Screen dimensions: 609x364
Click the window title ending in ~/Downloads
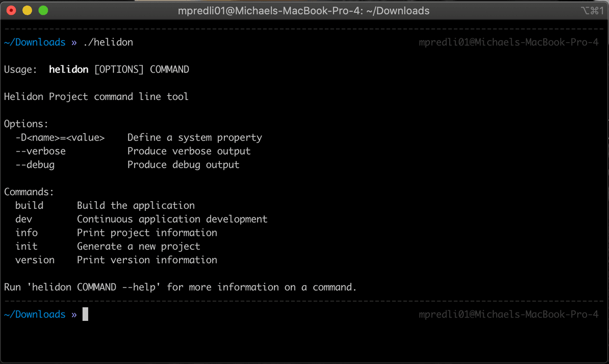pyautogui.click(x=303, y=11)
